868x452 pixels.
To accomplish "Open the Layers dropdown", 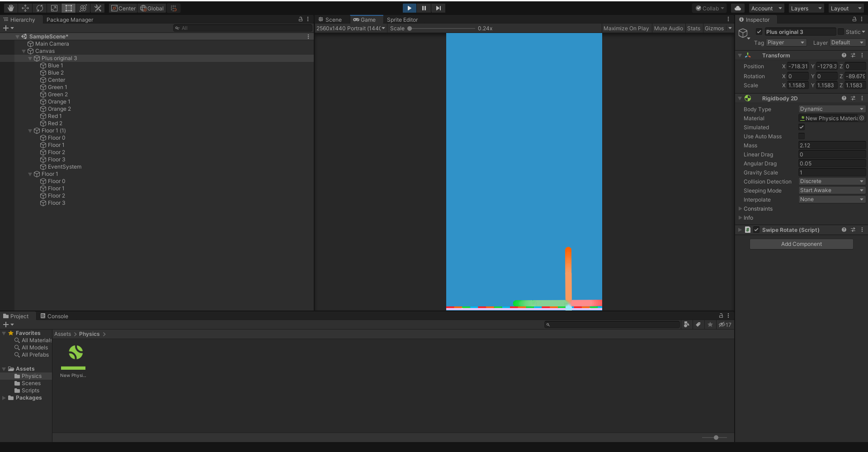I will [807, 8].
